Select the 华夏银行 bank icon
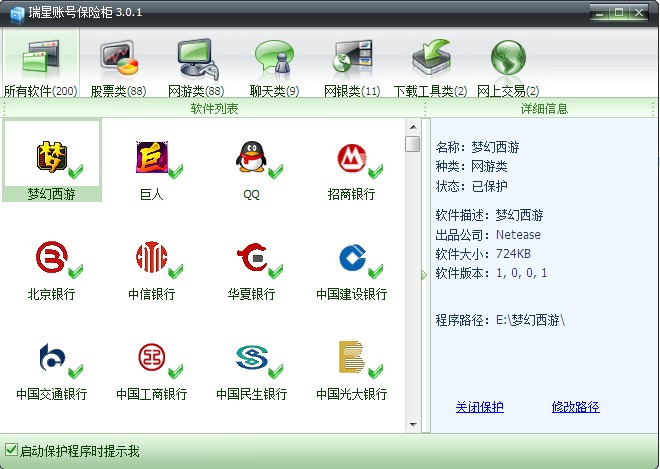Image resolution: width=660 pixels, height=469 pixels. click(252, 257)
